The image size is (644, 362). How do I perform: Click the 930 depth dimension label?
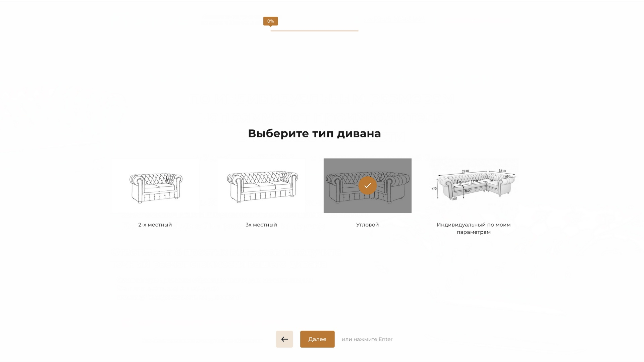tap(507, 176)
